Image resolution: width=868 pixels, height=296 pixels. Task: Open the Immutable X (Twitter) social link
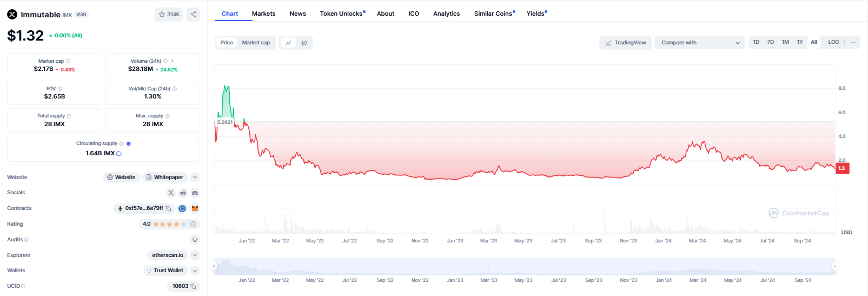click(171, 193)
